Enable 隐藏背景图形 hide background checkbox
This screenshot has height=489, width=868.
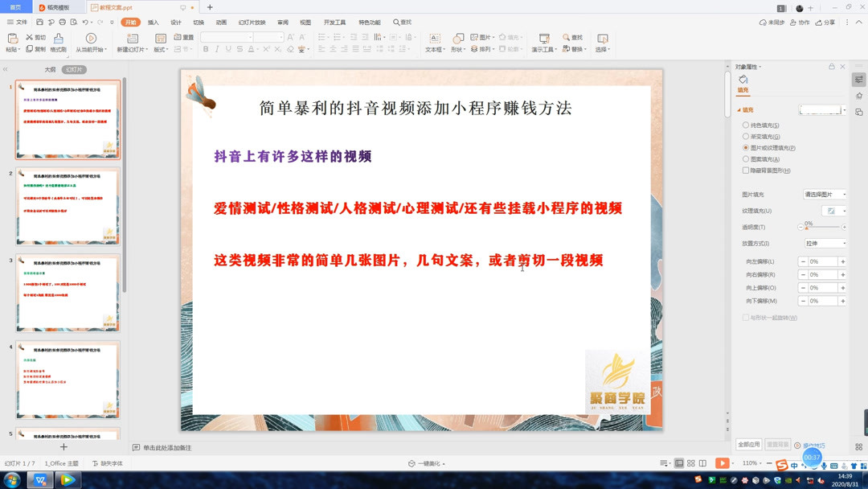(x=744, y=170)
